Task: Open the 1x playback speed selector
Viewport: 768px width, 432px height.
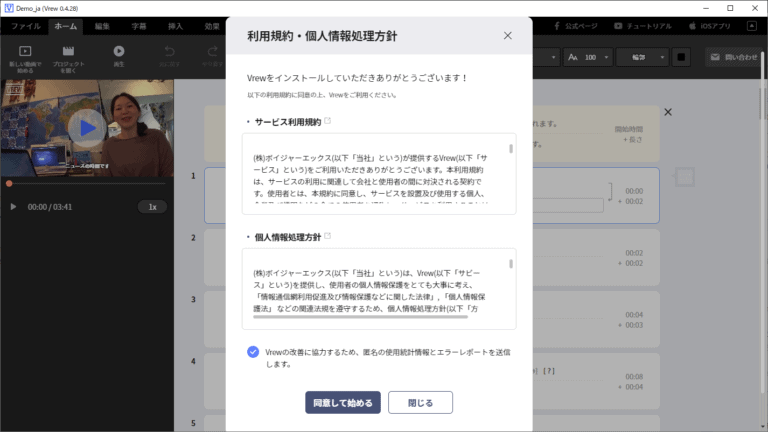Action: pyautogui.click(x=152, y=206)
